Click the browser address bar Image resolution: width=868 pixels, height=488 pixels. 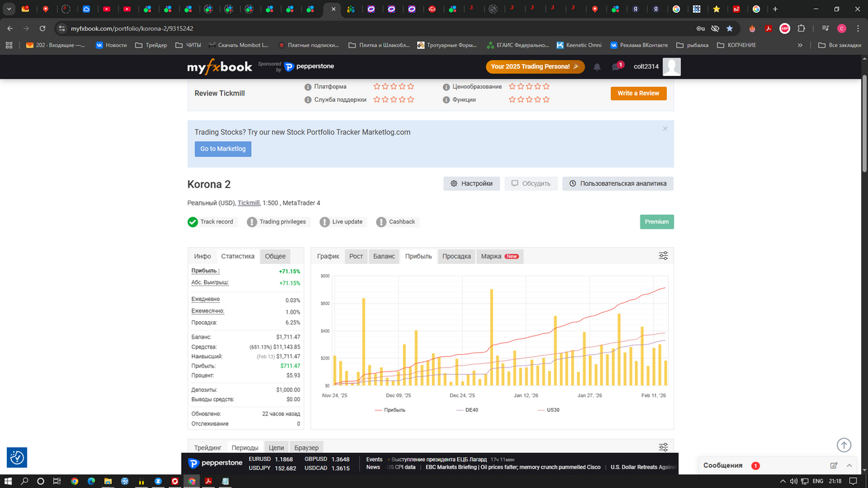click(x=377, y=29)
